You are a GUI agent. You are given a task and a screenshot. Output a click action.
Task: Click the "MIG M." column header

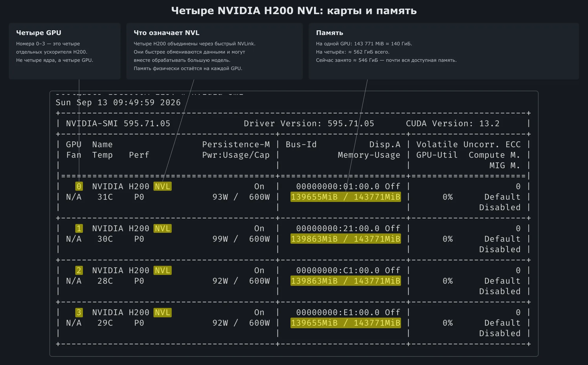pos(505,165)
